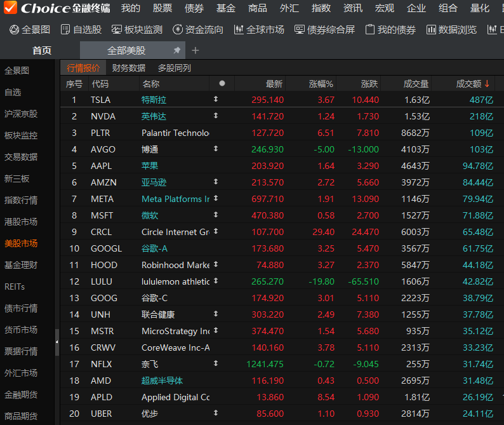Viewport: 504px width, 425px height.
Task: Open 苹果 stock link
Action: pos(150,166)
